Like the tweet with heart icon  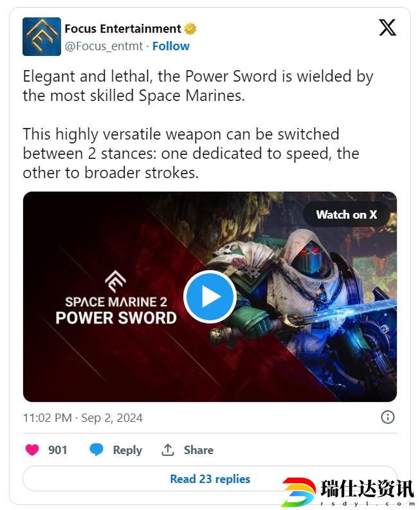click(x=32, y=450)
